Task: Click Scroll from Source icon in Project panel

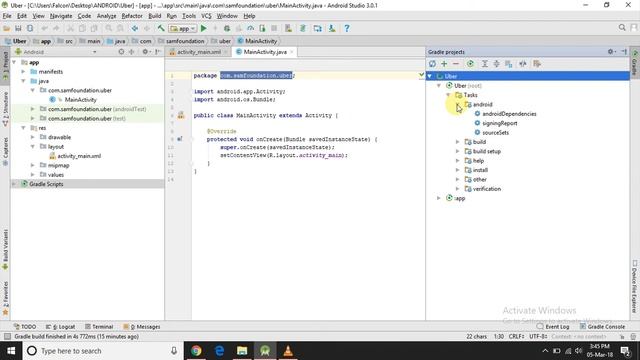Action: coord(121,52)
